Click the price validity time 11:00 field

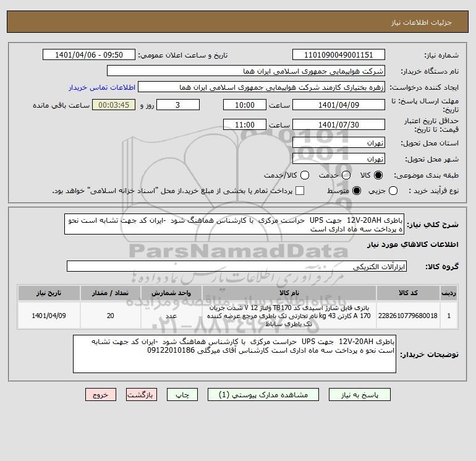pos(245,124)
